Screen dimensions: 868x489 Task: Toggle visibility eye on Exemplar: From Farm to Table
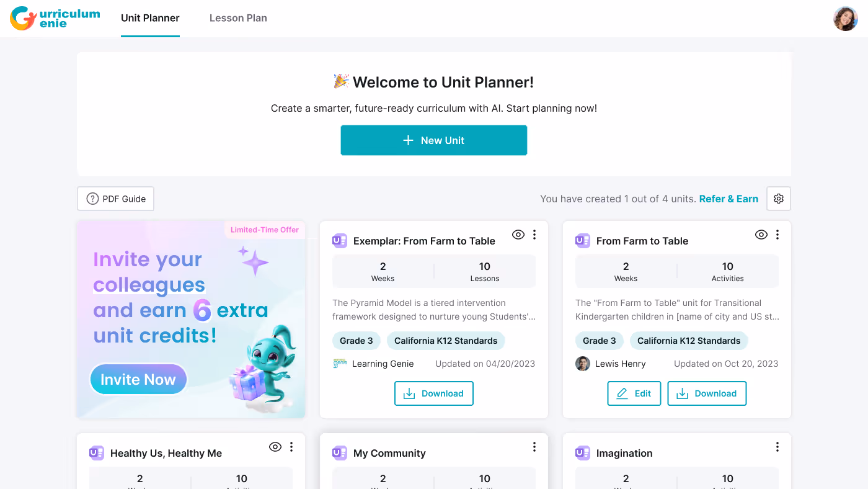click(518, 235)
